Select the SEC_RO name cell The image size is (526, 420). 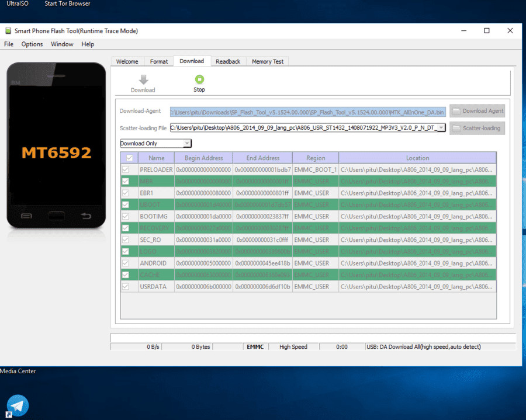156,239
